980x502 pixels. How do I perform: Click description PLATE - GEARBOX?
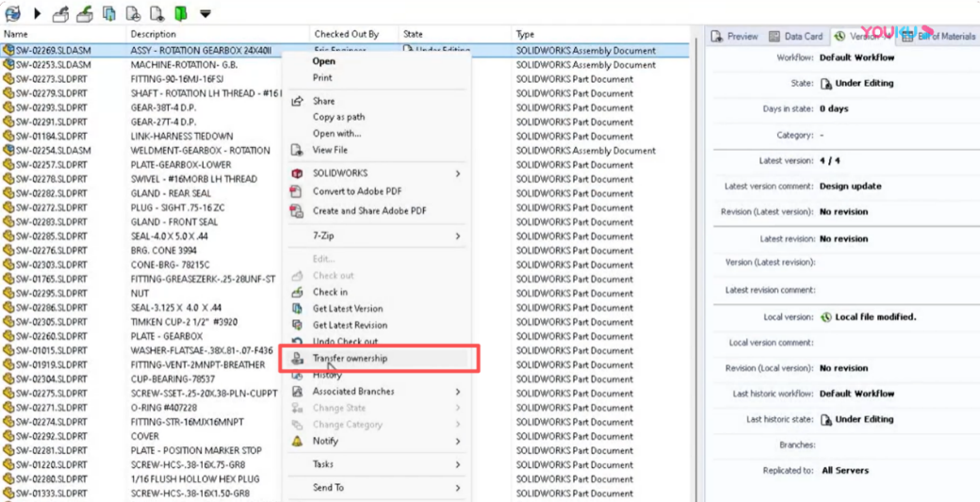click(x=166, y=336)
